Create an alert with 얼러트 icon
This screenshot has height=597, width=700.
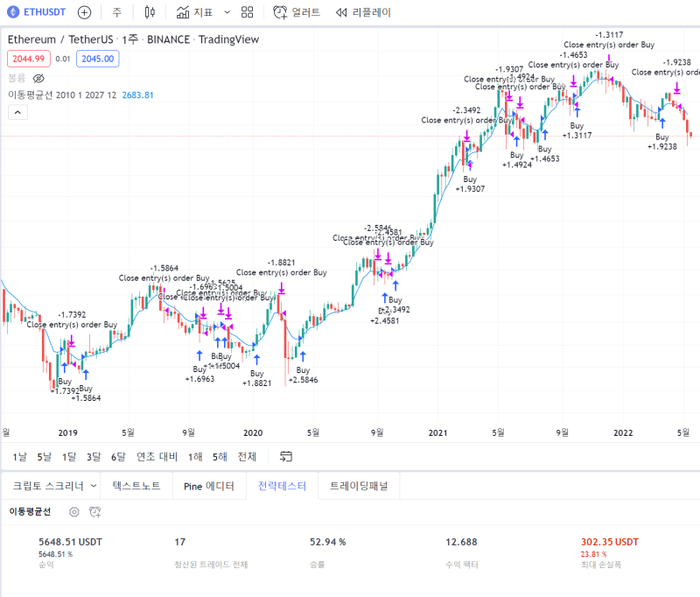point(297,12)
